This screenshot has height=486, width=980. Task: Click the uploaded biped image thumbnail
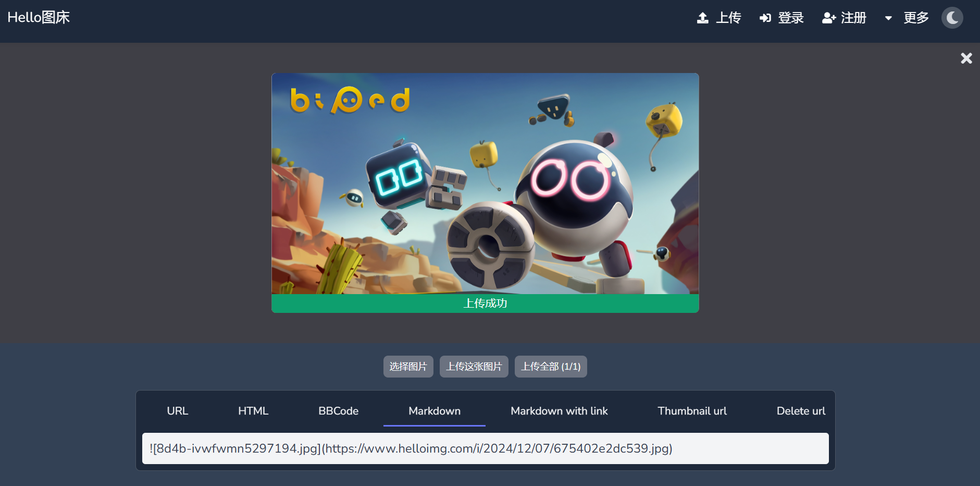[x=485, y=184]
